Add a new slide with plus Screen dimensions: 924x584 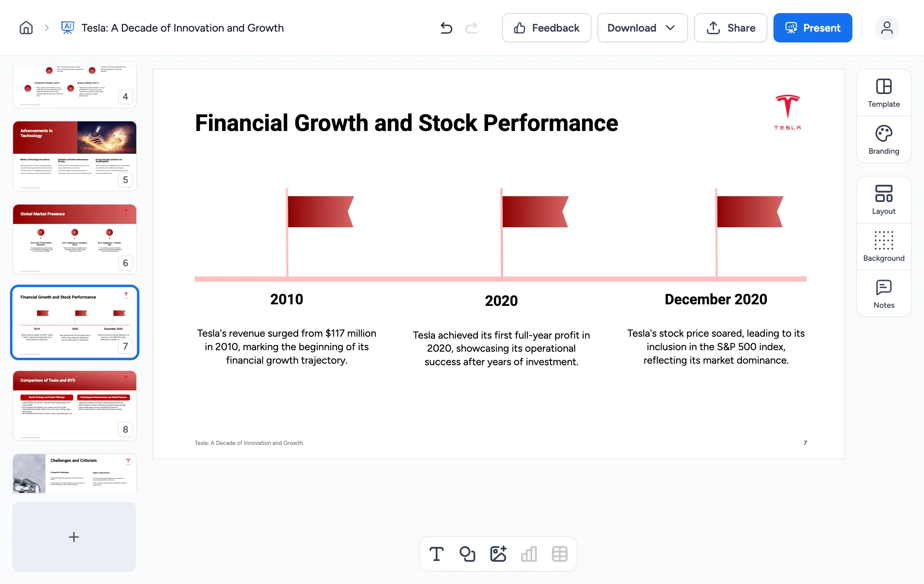(74, 537)
